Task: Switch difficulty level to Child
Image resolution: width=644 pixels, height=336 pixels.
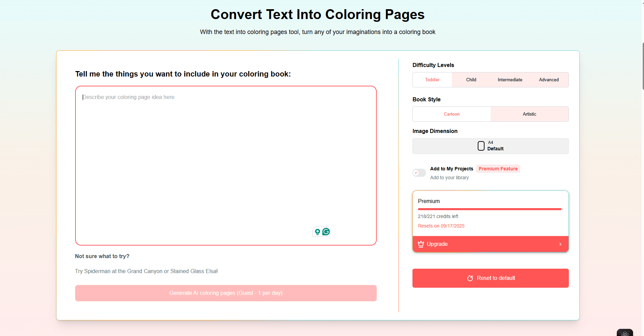Action: point(471,80)
